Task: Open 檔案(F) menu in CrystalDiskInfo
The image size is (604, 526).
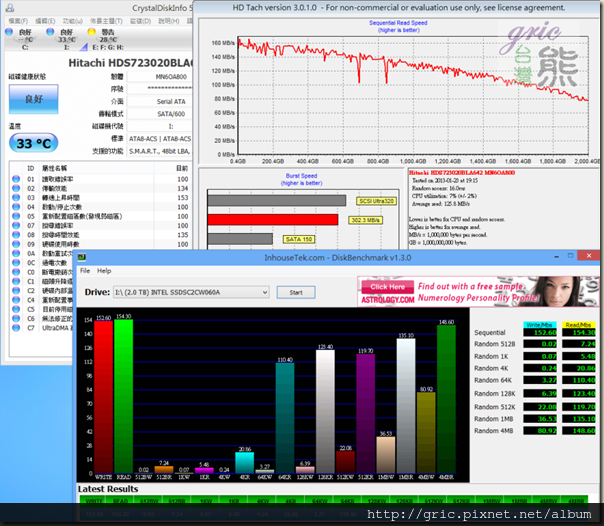Action: click(18, 21)
